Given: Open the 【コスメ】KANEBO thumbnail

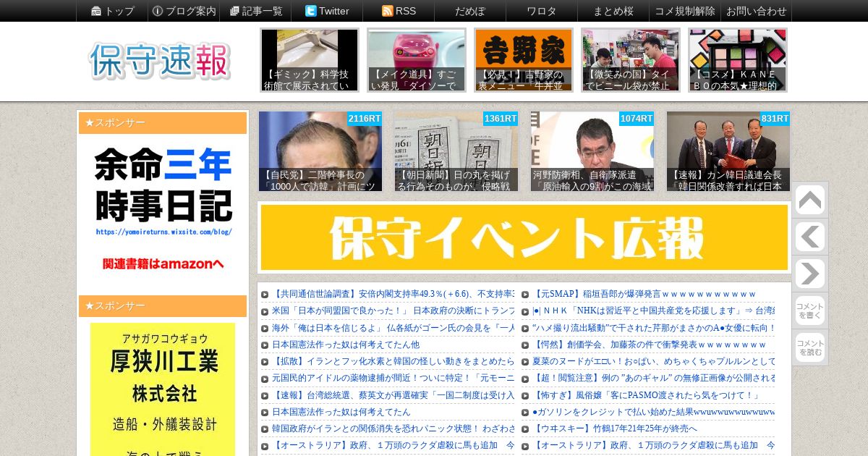Looking at the screenshot, I should point(738,60).
